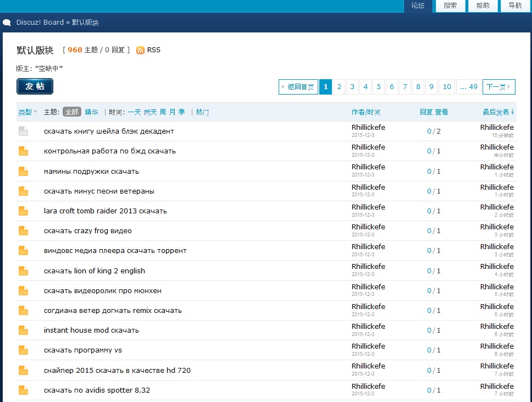Click folder icon beside lara croft tomb raider thread
This screenshot has width=532, height=402.
coord(24,211)
